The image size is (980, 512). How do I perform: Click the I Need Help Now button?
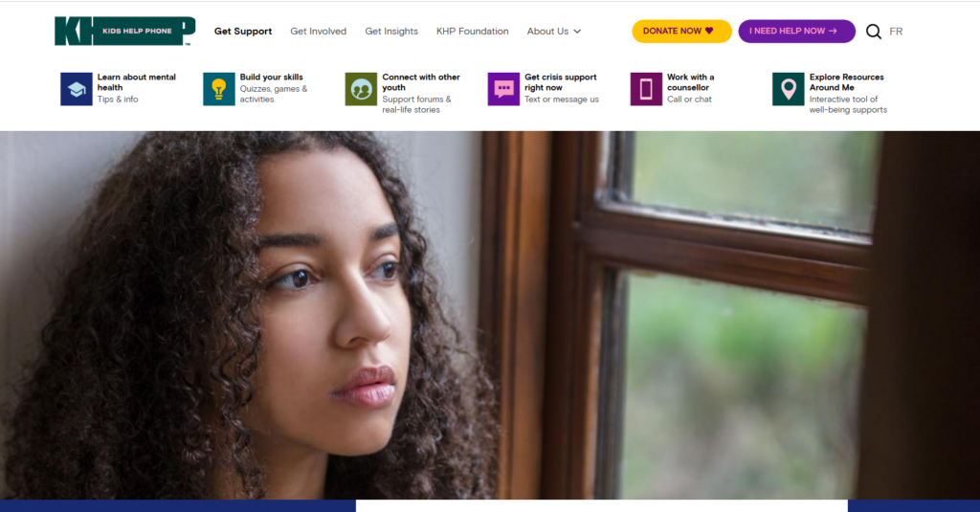[797, 32]
